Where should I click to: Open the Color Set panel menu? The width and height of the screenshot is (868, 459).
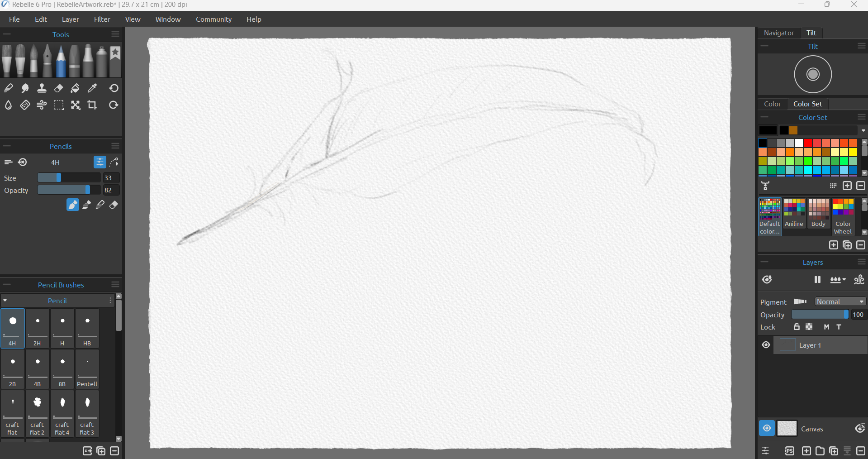point(862,117)
